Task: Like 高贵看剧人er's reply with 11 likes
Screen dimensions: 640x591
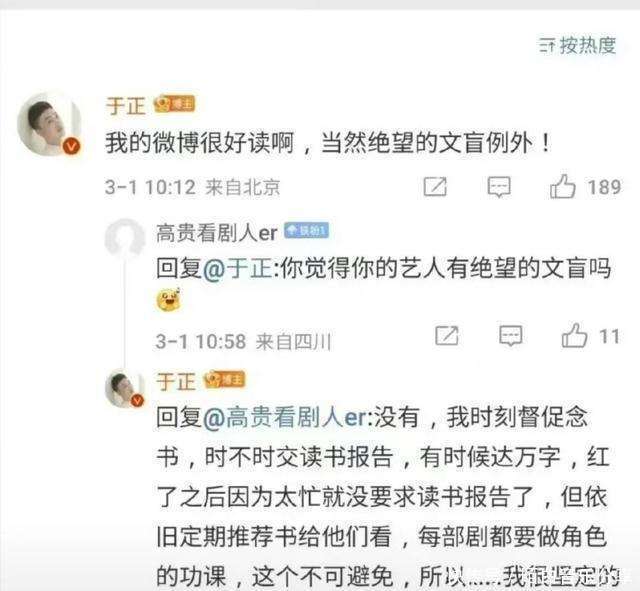Action: coord(574,335)
